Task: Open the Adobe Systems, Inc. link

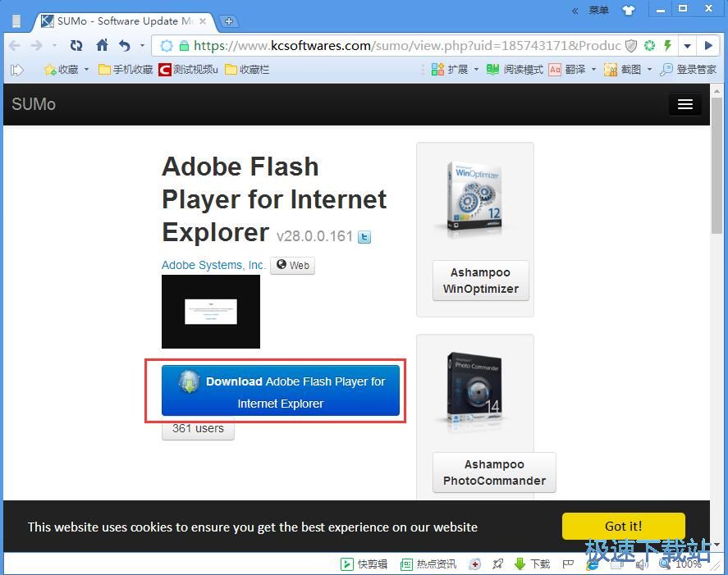Action: point(213,265)
